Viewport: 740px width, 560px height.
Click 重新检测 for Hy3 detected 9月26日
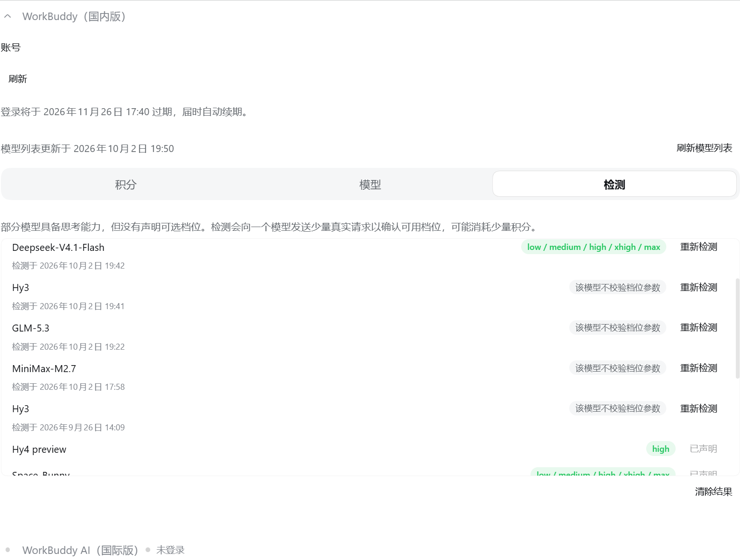coord(698,408)
